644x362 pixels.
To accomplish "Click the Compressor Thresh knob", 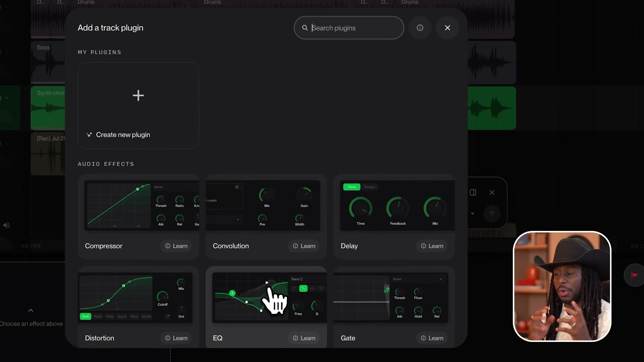I will 161,199.
